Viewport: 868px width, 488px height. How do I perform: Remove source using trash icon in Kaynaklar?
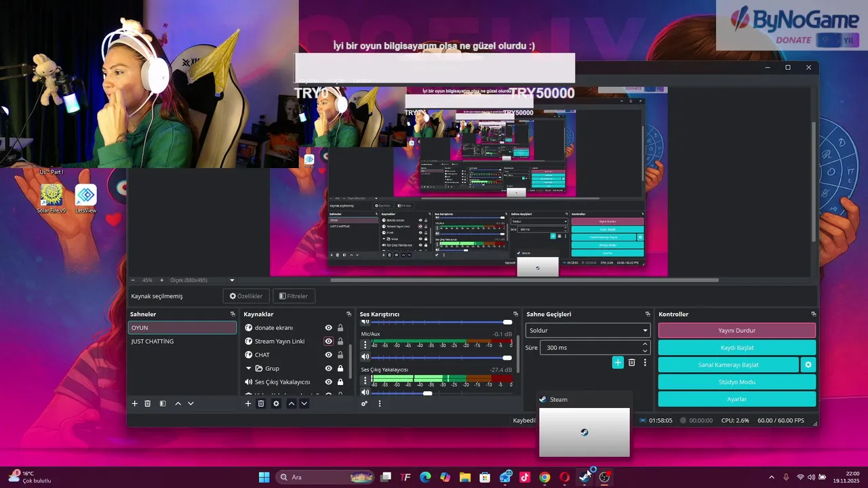pyautogui.click(x=261, y=403)
